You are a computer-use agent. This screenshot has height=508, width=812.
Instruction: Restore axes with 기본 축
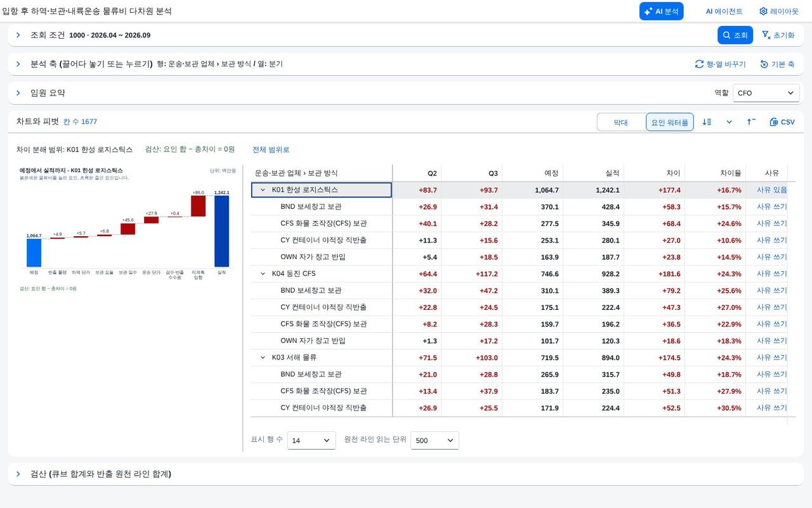coord(777,64)
